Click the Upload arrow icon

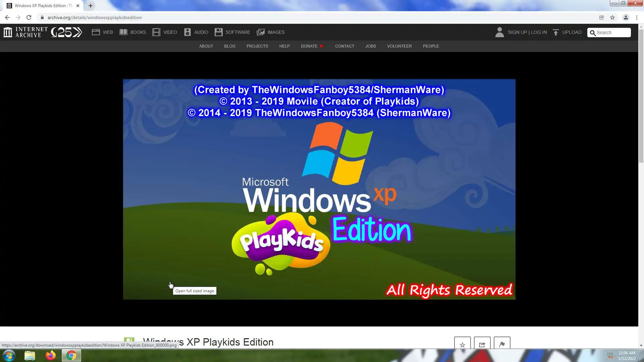pos(556,32)
